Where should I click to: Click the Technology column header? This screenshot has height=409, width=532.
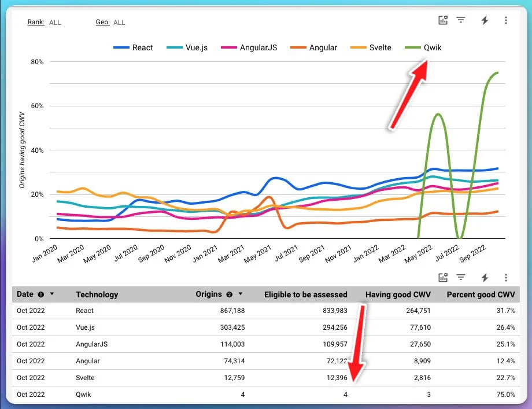point(97,294)
